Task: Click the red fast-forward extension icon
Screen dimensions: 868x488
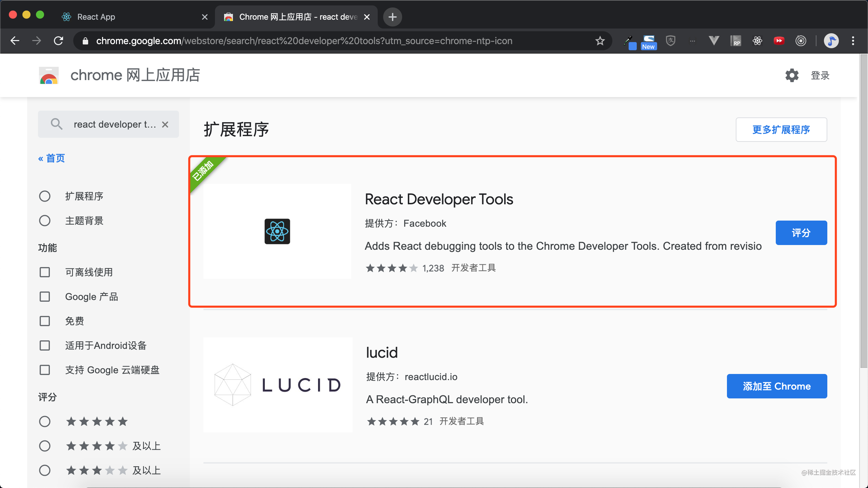Action: pos(779,41)
